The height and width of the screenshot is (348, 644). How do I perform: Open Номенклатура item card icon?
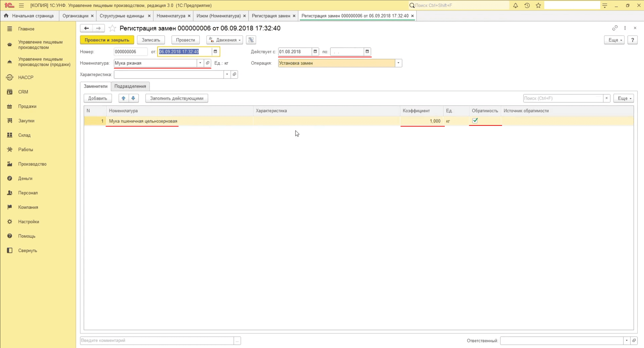(x=208, y=63)
